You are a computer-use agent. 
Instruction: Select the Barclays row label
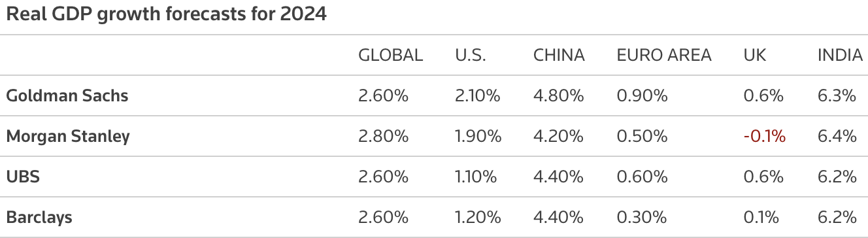click(39, 217)
